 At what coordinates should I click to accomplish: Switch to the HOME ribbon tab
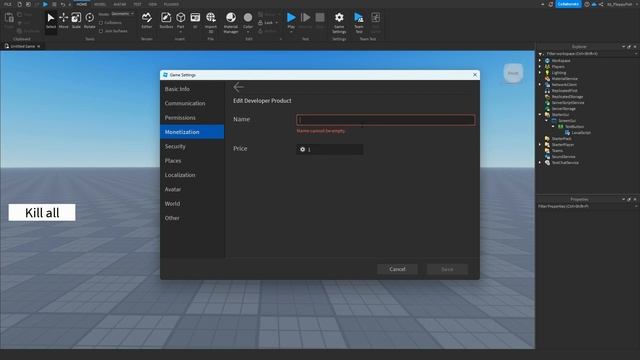[x=82, y=4]
